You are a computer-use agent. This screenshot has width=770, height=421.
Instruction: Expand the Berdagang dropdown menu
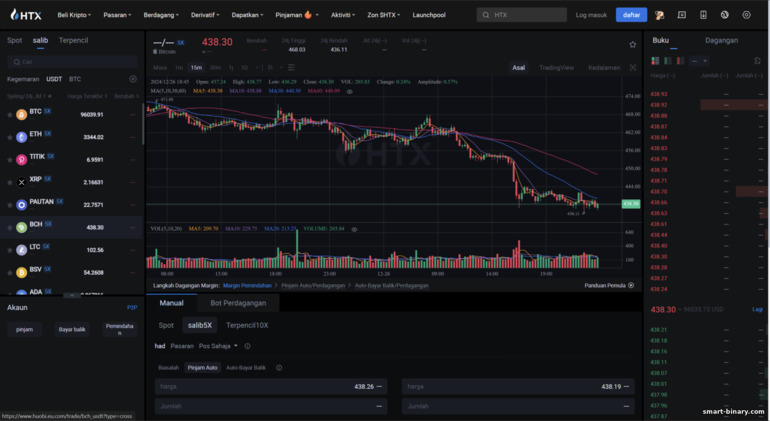click(161, 15)
